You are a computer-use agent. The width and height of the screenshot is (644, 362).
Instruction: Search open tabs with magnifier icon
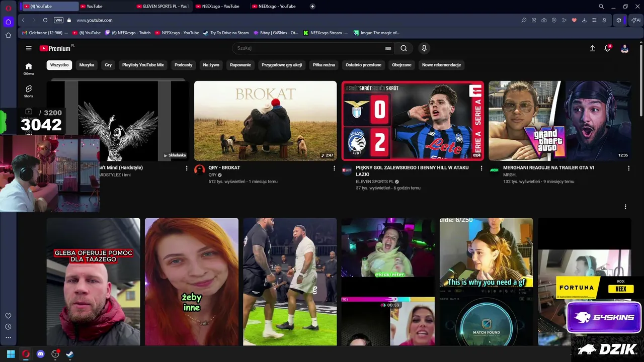point(601,7)
